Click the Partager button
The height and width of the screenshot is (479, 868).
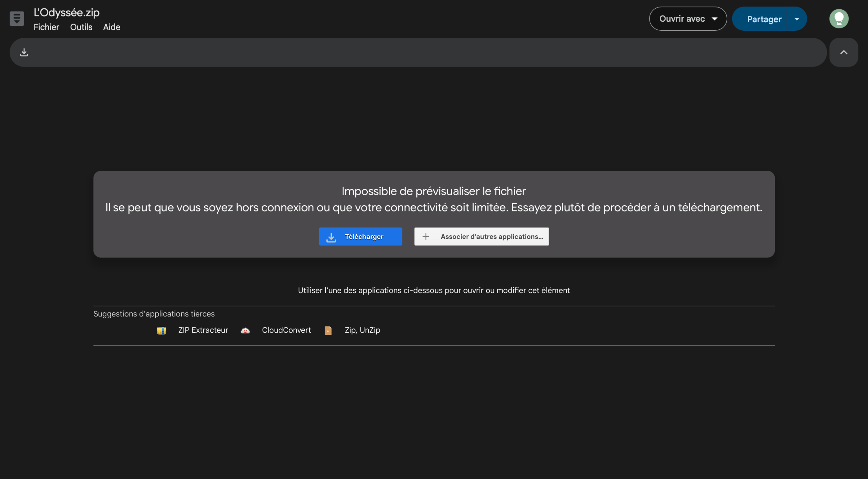(764, 19)
